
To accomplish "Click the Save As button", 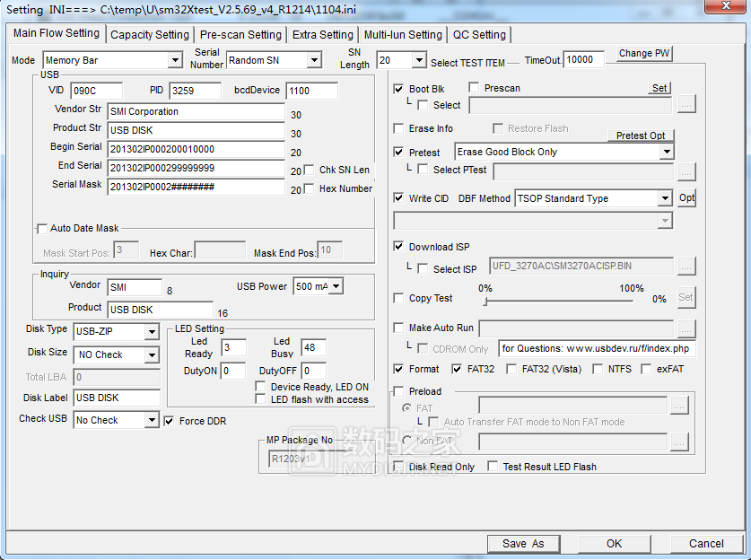I will tap(523, 543).
